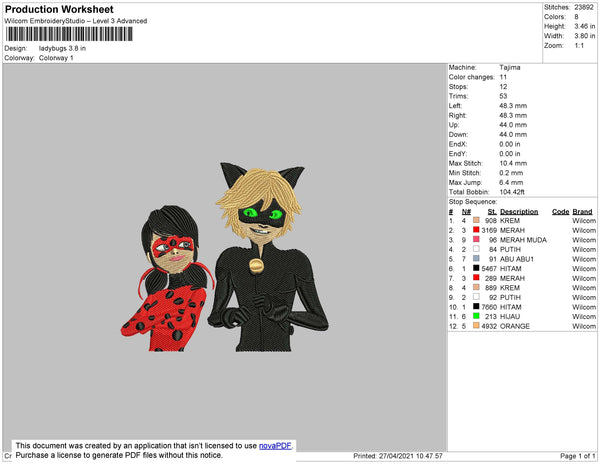600x464 pixels.
Task: Click 'Wilcom EmbroideryStudio – Level 3 Advanced' text
Action: pyautogui.click(x=76, y=21)
